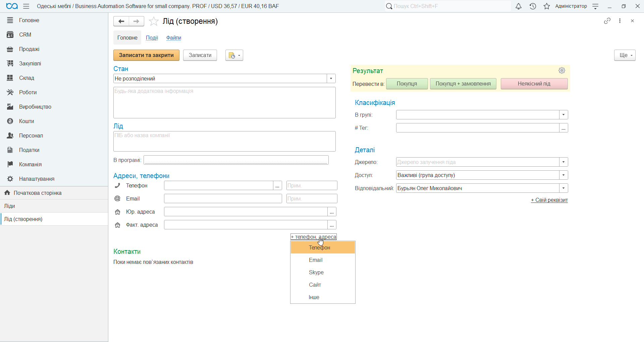Screen dimensions: 644x342
Task: Open the Кошти section
Action: [x=54, y=121]
